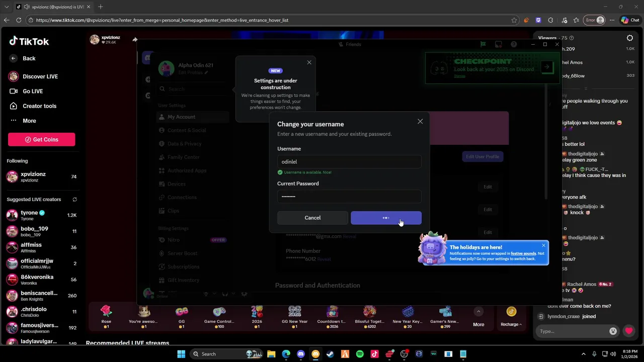Image resolution: width=644 pixels, height=362 pixels.
Task: Close the Settings under construction tooltip
Action: [x=309, y=62]
